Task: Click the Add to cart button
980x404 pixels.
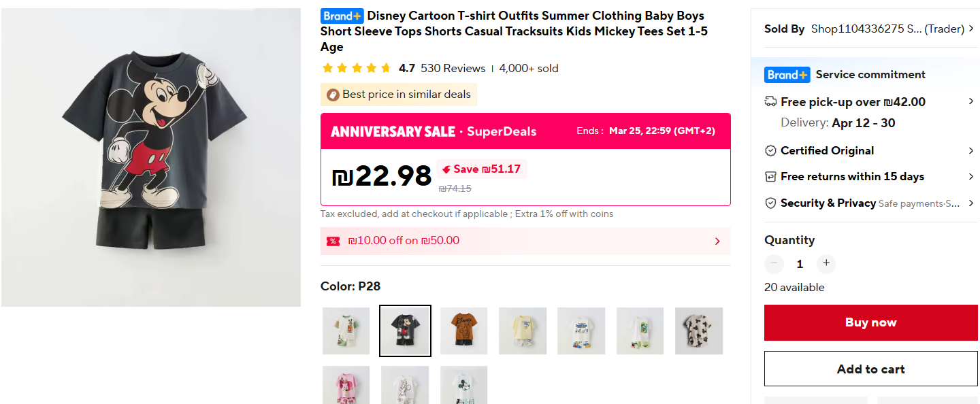Action: coord(870,369)
